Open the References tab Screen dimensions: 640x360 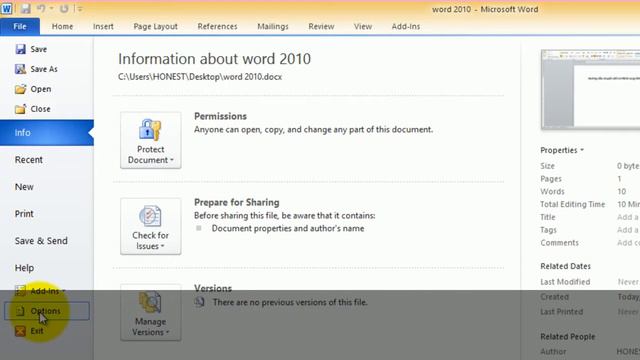(x=217, y=27)
